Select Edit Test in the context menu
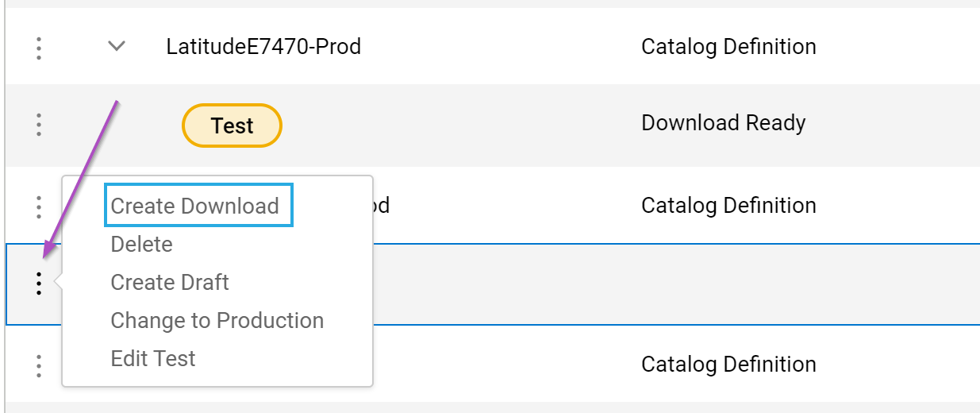980x413 pixels. (153, 359)
